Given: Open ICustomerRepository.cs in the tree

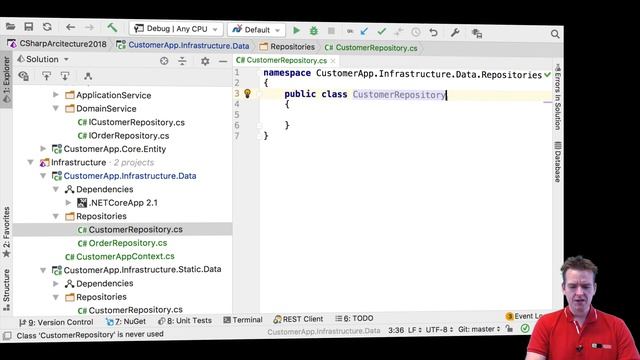Looking at the screenshot, I should [x=131, y=122].
